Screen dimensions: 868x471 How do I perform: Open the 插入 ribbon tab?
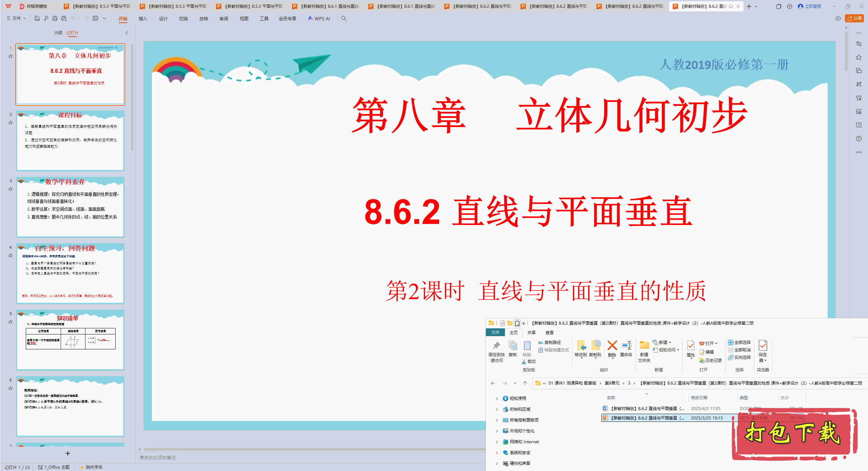click(143, 19)
